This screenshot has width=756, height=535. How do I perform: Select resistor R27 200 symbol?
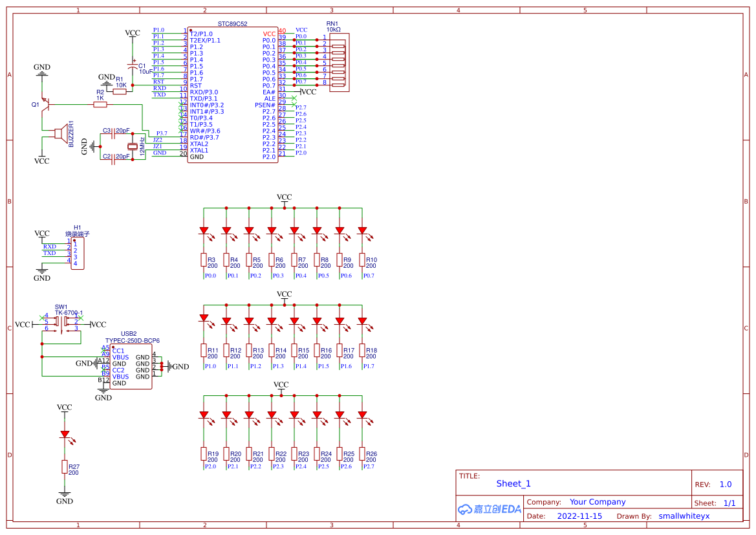coord(65,467)
